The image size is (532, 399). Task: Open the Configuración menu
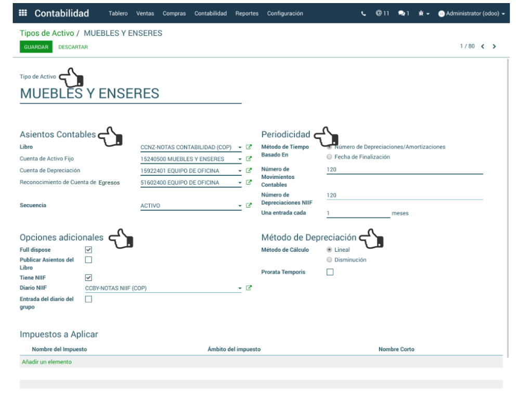tap(285, 14)
